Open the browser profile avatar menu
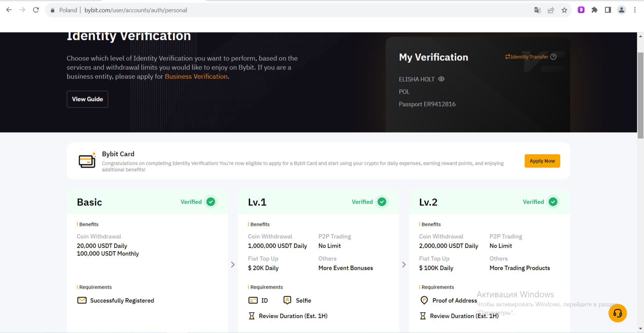Image resolution: width=644 pixels, height=333 pixels. coord(621,10)
